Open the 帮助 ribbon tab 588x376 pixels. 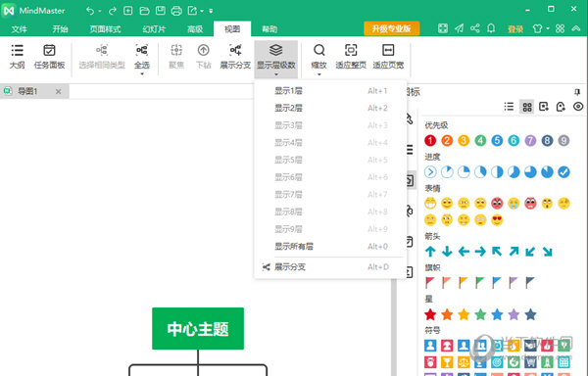pyautogui.click(x=269, y=28)
